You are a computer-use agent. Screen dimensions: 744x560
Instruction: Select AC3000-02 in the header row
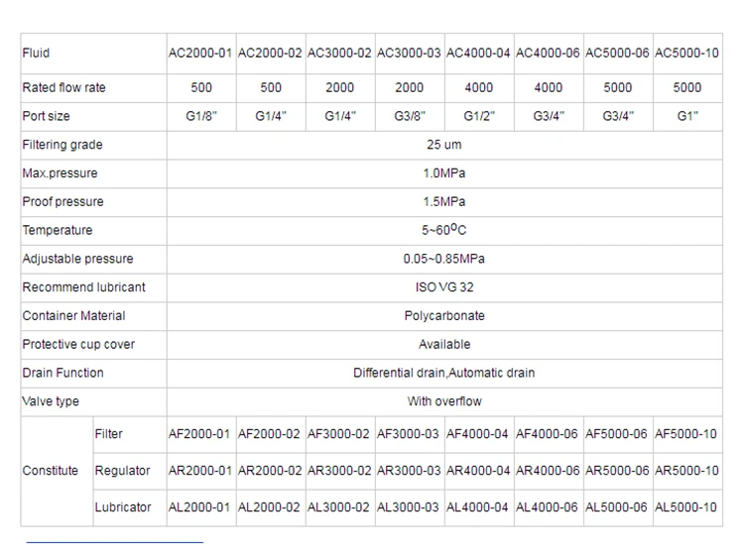click(340, 54)
